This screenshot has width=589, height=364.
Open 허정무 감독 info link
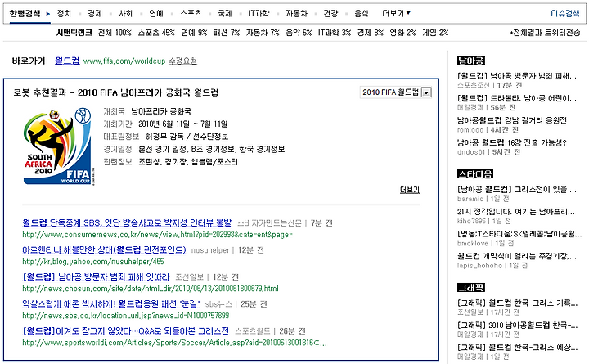point(164,137)
